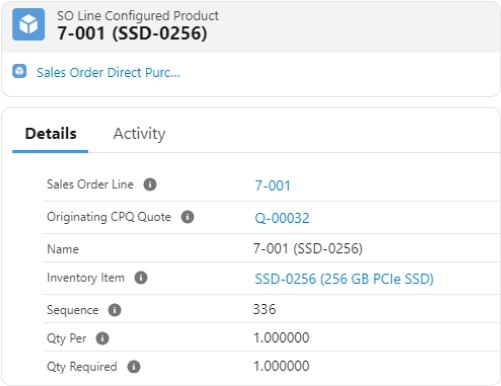Open the Q-00032 quote link
This screenshot has width=501, height=386.
(282, 218)
